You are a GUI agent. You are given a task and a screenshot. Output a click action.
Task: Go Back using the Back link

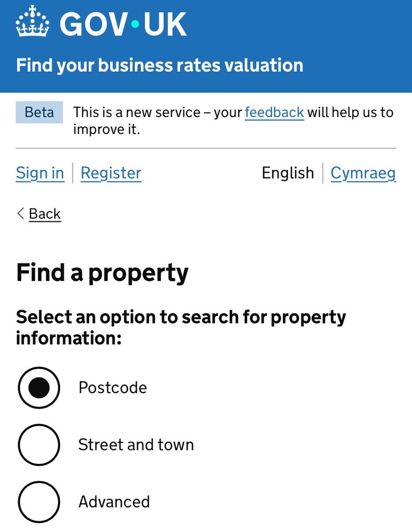pyautogui.click(x=45, y=213)
